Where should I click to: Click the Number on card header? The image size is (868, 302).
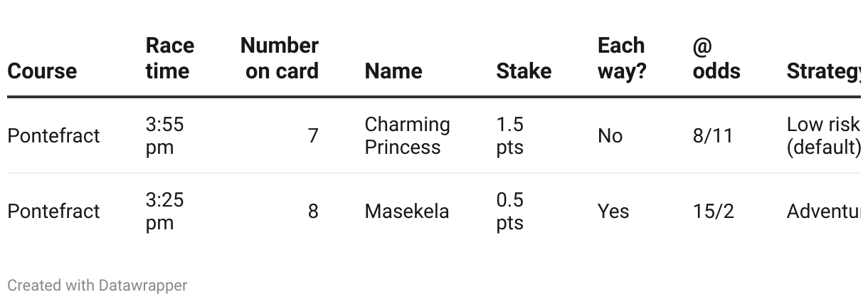280,58
